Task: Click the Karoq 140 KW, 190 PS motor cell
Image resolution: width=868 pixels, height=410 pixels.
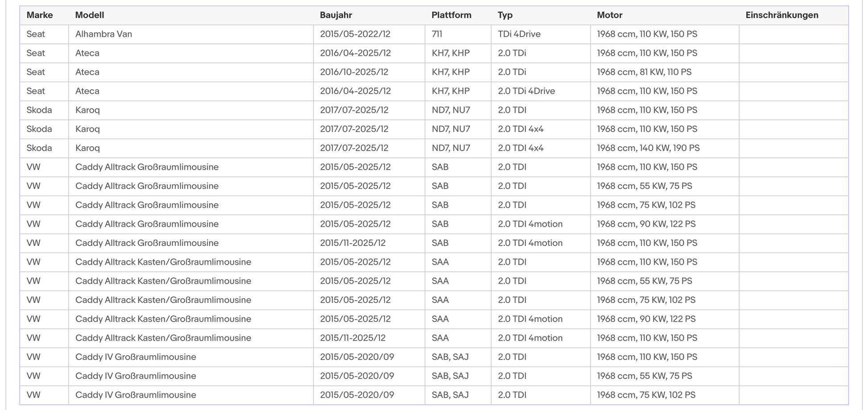Action: pos(665,148)
